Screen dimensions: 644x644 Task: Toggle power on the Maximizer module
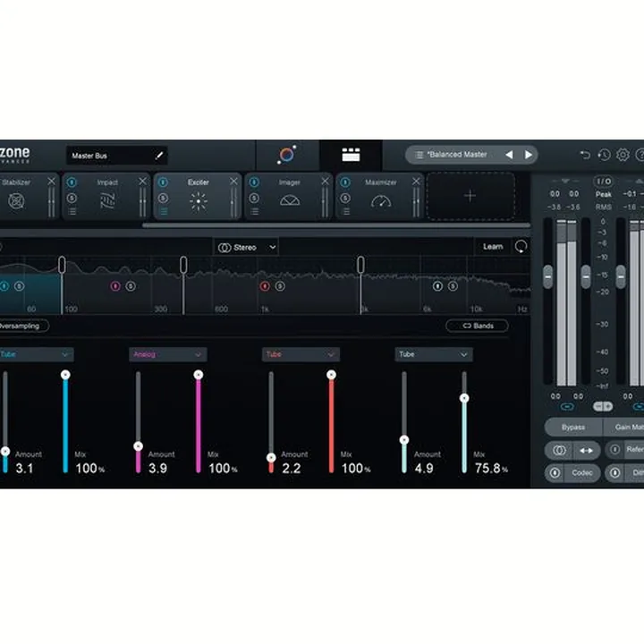click(x=345, y=182)
